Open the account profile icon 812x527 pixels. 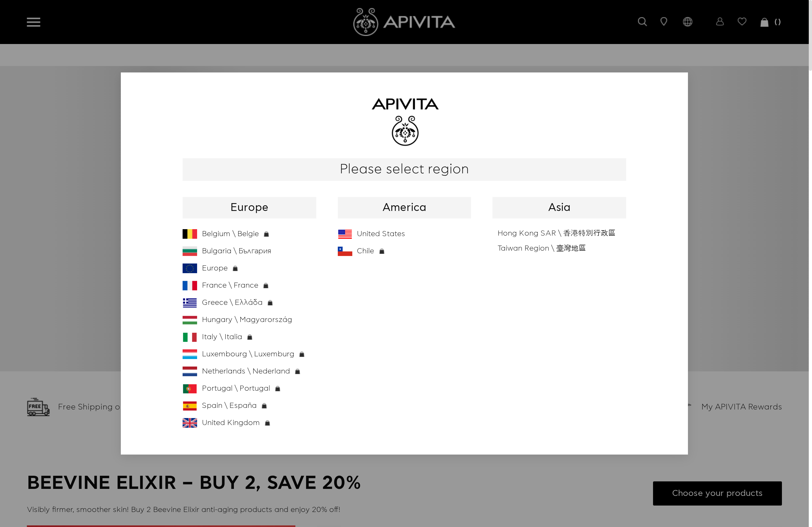[x=720, y=21]
